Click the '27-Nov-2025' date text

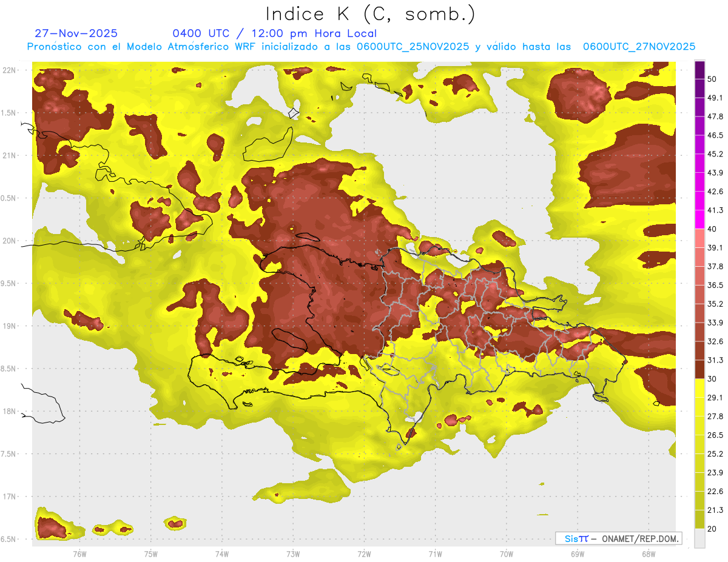point(76,34)
